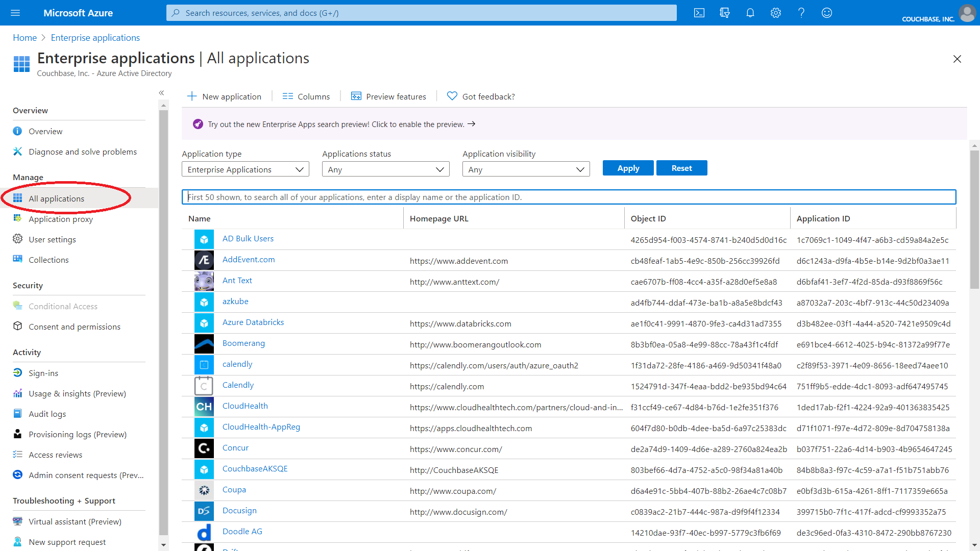The image size is (980, 551).
Task: Open the Application visibility dropdown
Action: 526,169
